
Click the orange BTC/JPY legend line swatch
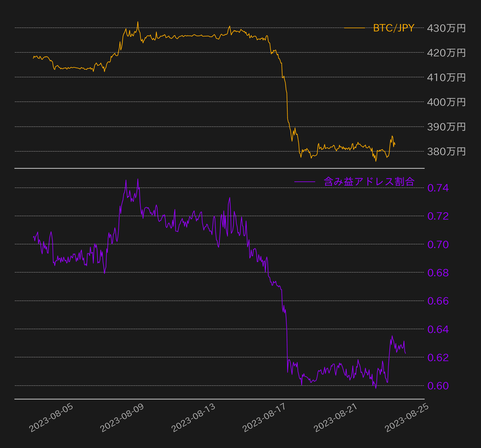click(354, 28)
